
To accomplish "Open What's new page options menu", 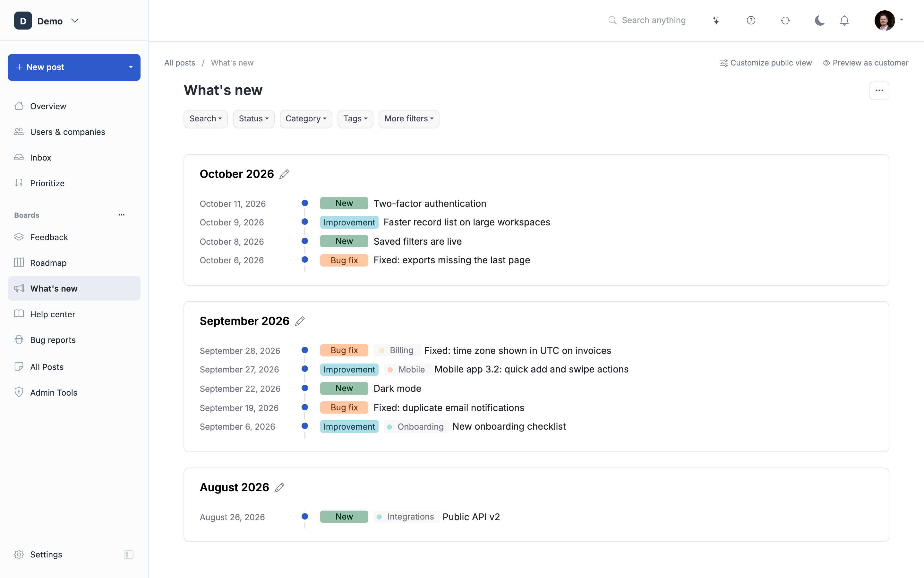I will (879, 91).
